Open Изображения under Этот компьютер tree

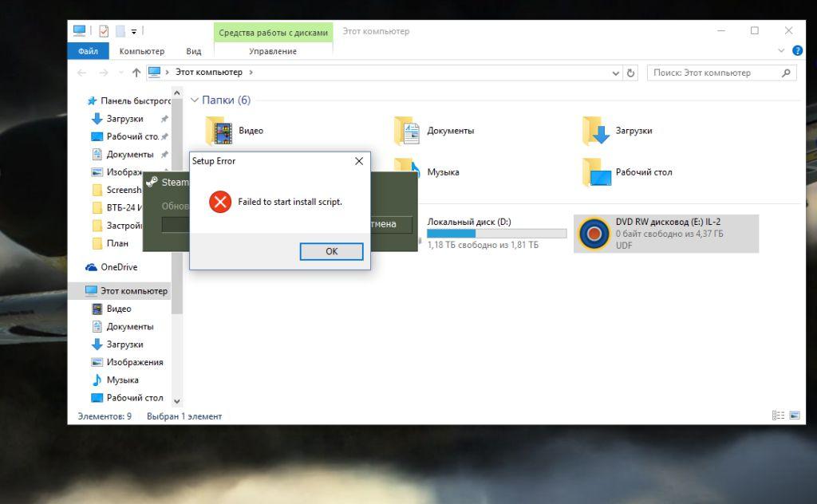(x=128, y=362)
